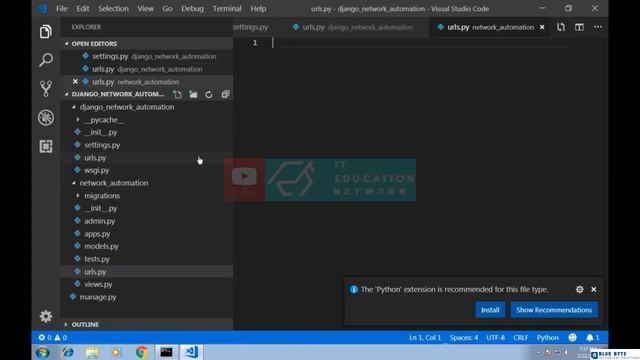The width and height of the screenshot is (640, 360).
Task: Open the Debug view in activity bar
Action: point(46,118)
